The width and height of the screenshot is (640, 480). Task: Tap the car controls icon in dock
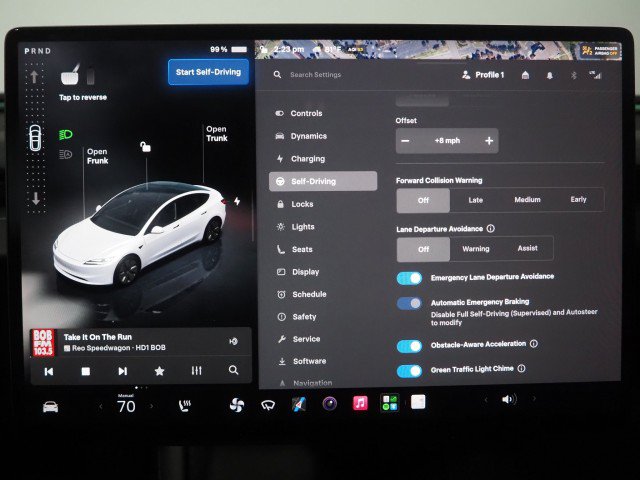(x=50, y=407)
